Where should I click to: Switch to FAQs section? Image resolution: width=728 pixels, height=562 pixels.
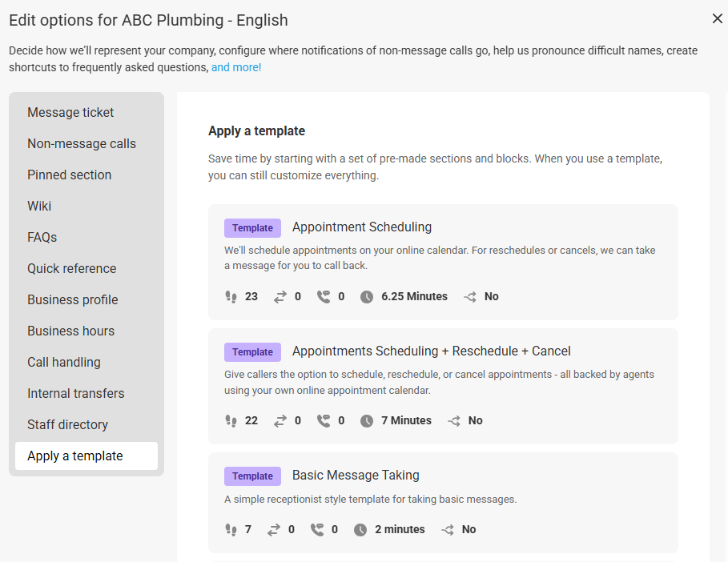click(86, 237)
